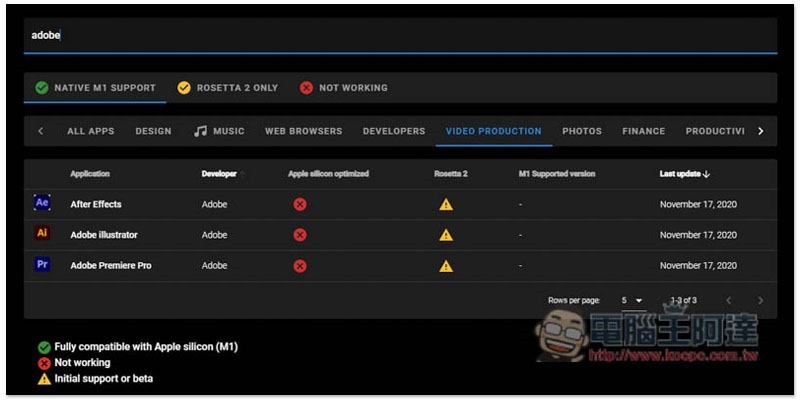Viewport: 800px width, 400px height.
Task: Open the Photos tab
Action: coord(582,131)
